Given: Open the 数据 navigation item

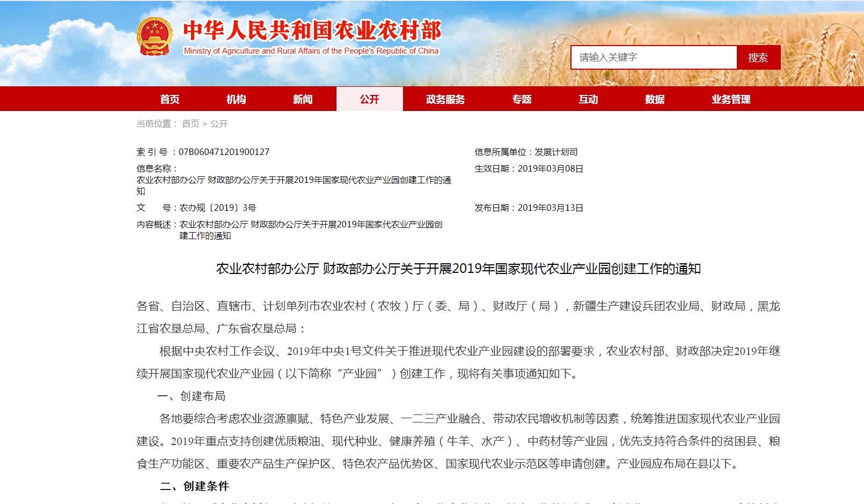Looking at the screenshot, I should click(x=655, y=99).
